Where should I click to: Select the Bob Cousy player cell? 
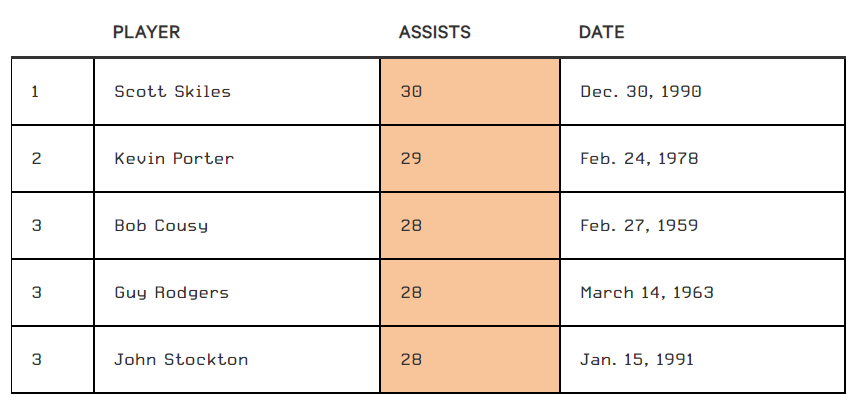tap(161, 226)
